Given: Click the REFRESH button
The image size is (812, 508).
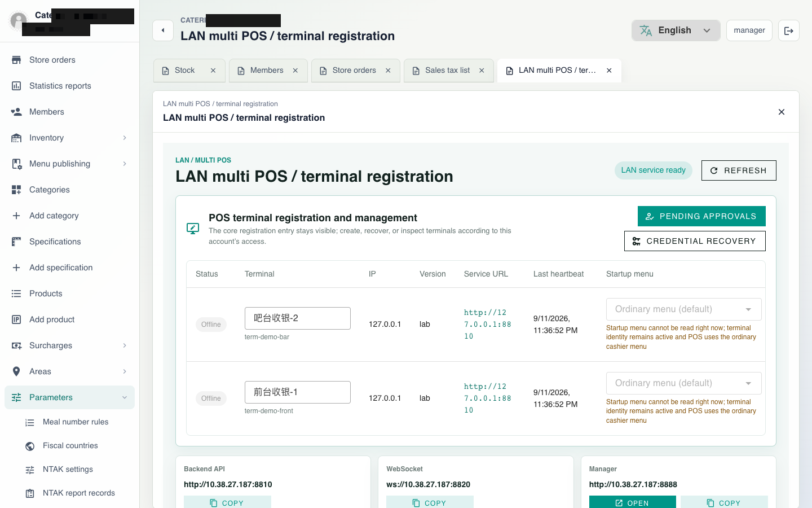Looking at the screenshot, I should click(x=739, y=170).
